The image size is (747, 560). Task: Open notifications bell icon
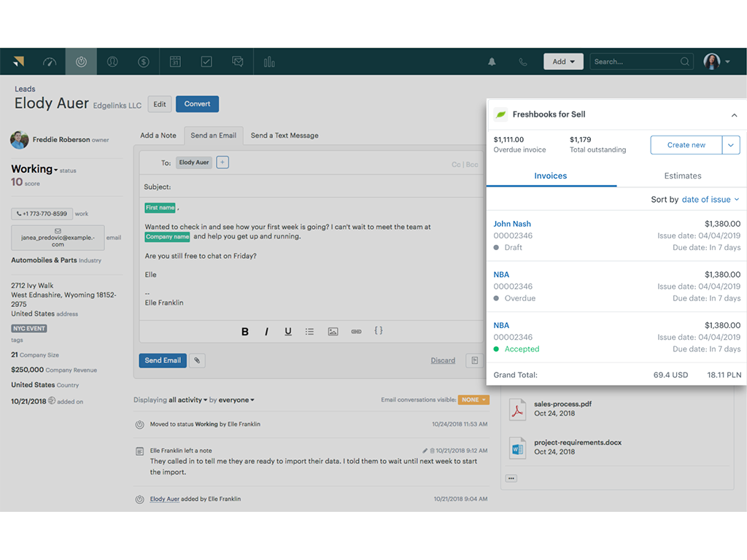click(492, 61)
